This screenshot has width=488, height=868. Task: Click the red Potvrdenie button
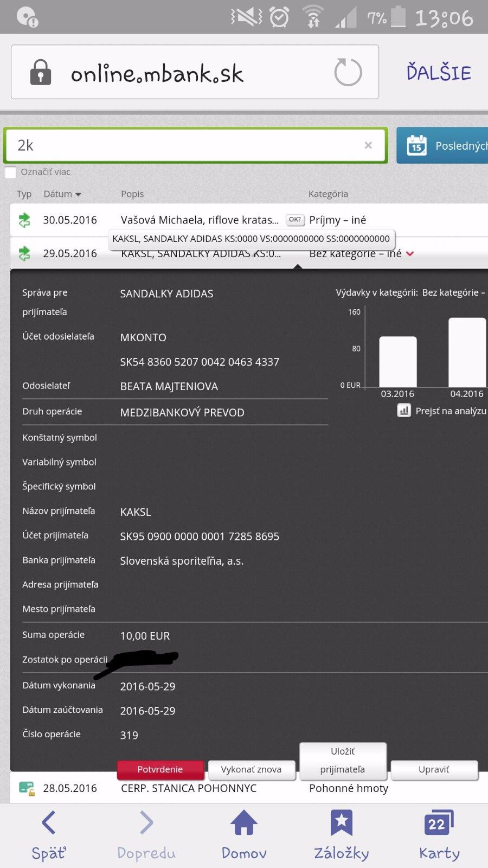pyautogui.click(x=160, y=769)
